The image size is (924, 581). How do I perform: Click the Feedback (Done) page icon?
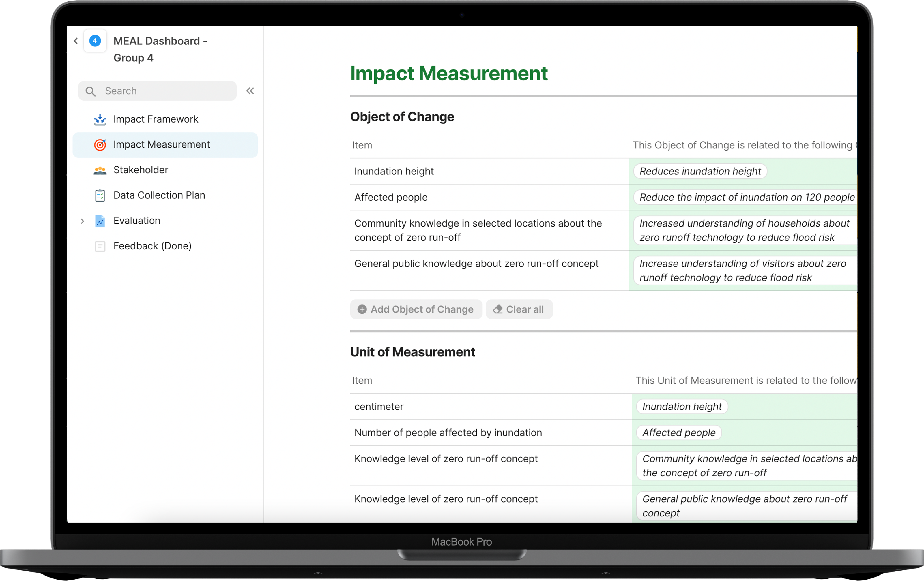(100, 246)
